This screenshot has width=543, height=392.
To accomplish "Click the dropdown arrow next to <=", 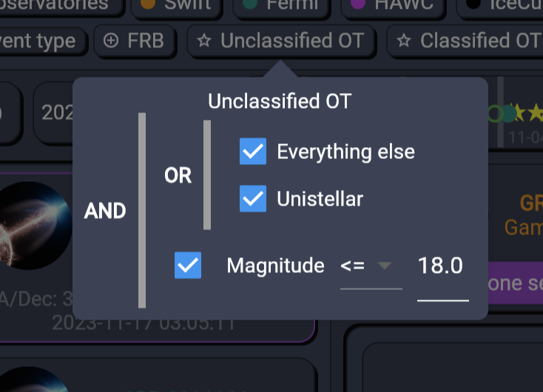I will pos(385,266).
